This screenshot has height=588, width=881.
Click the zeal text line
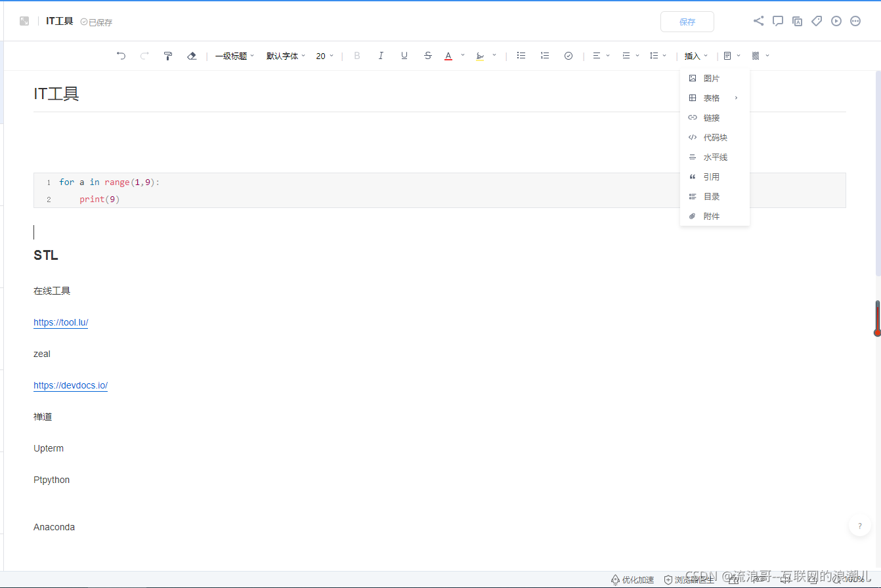(x=42, y=354)
